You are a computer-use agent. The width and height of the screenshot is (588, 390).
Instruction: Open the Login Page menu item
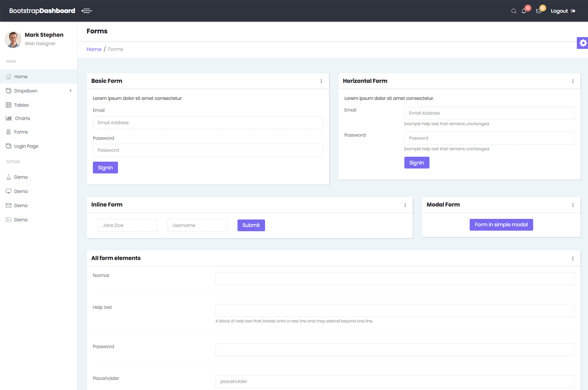coord(39,146)
